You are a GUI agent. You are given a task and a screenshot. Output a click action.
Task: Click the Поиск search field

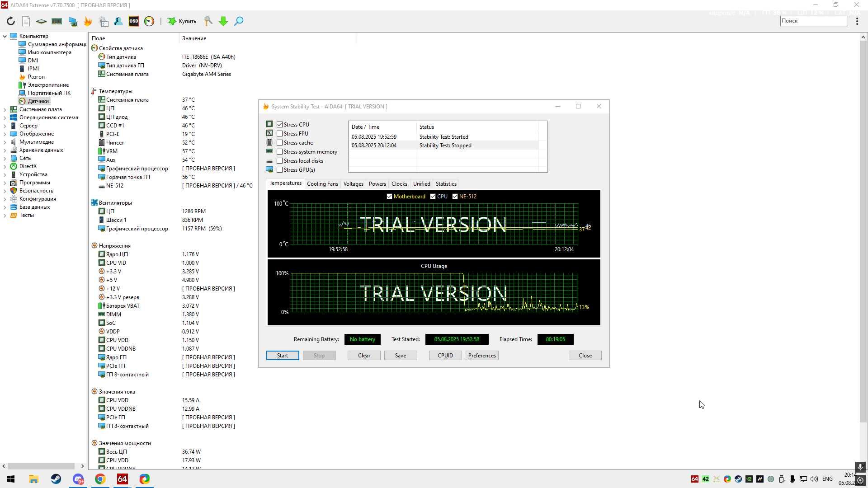(814, 21)
